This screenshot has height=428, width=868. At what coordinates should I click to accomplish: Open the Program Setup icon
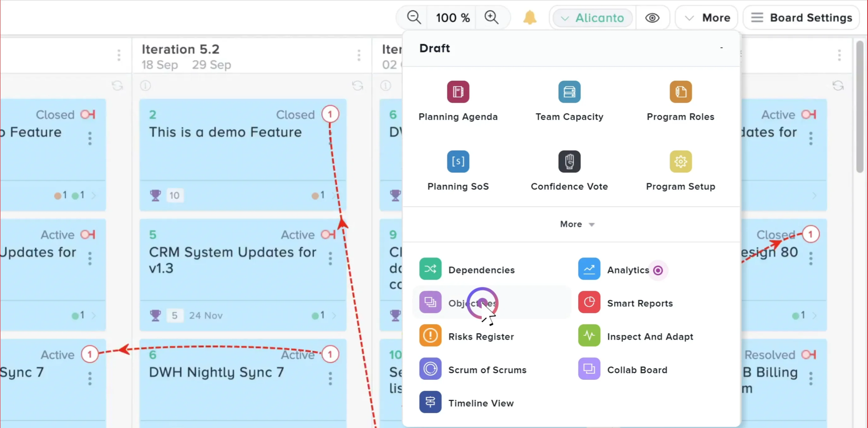(681, 161)
